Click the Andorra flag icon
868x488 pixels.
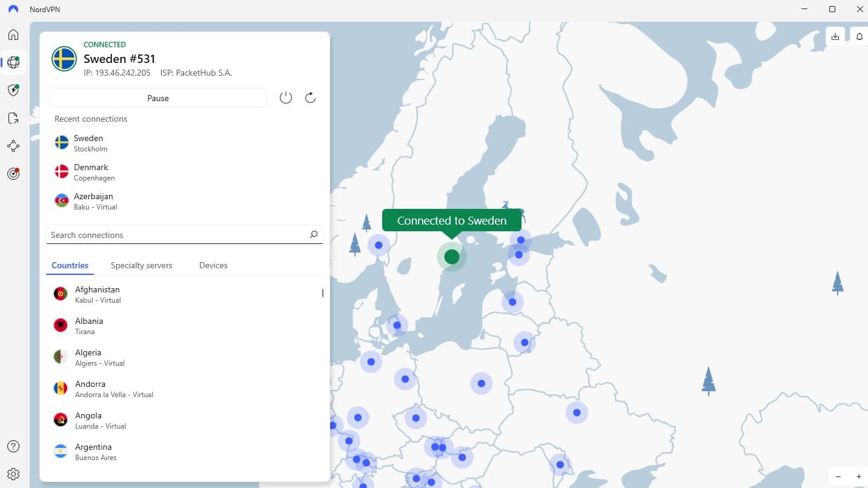pyautogui.click(x=61, y=389)
